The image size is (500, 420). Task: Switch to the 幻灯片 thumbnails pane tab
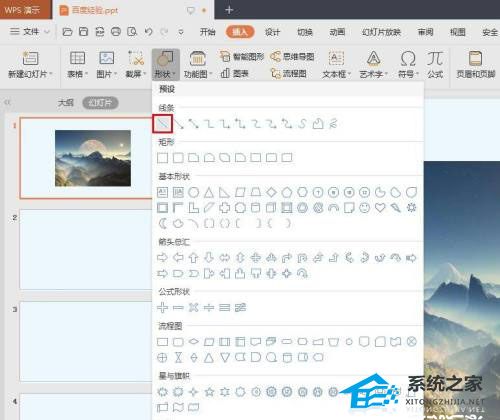pos(100,103)
